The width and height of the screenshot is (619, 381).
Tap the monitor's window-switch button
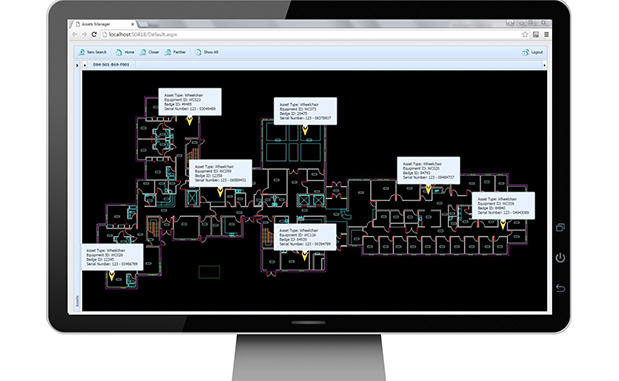point(560,227)
